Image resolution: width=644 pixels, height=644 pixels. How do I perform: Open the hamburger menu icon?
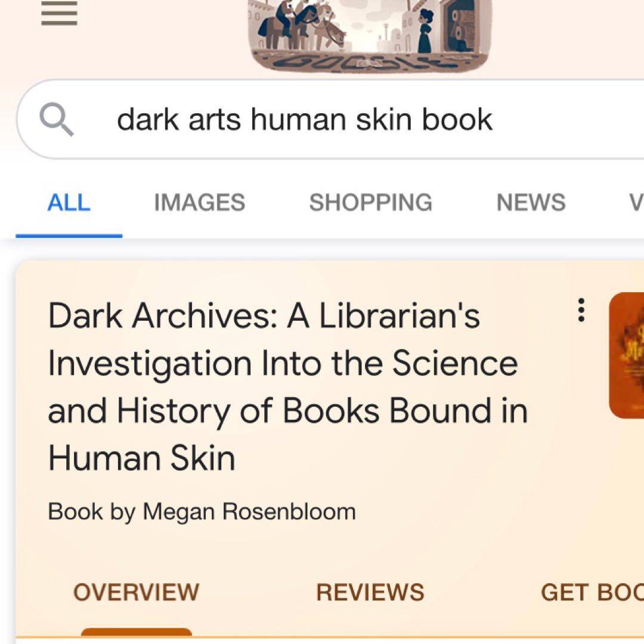[59, 13]
